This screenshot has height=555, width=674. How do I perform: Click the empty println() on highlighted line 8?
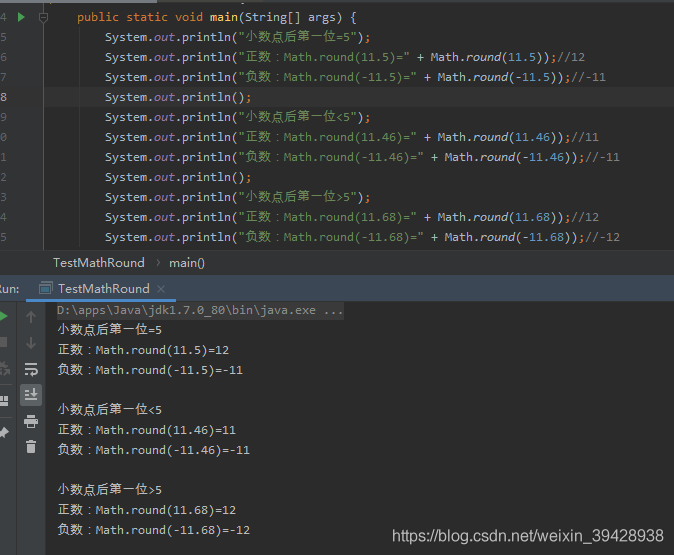tap(178, 97)
